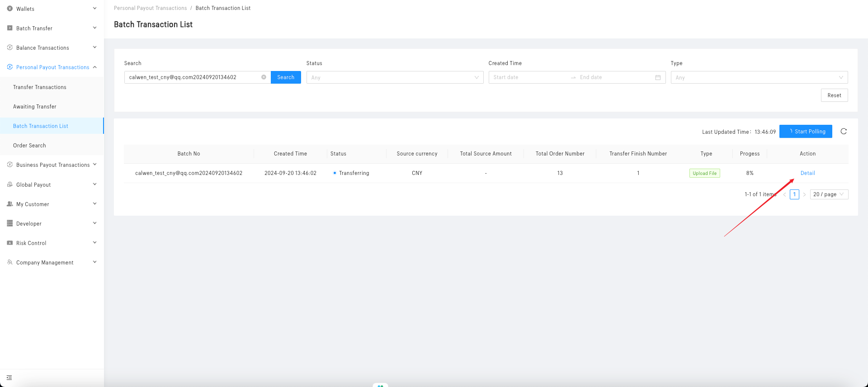Open Detail link for the batch row

pyautogui.click(x=807, y=173)
